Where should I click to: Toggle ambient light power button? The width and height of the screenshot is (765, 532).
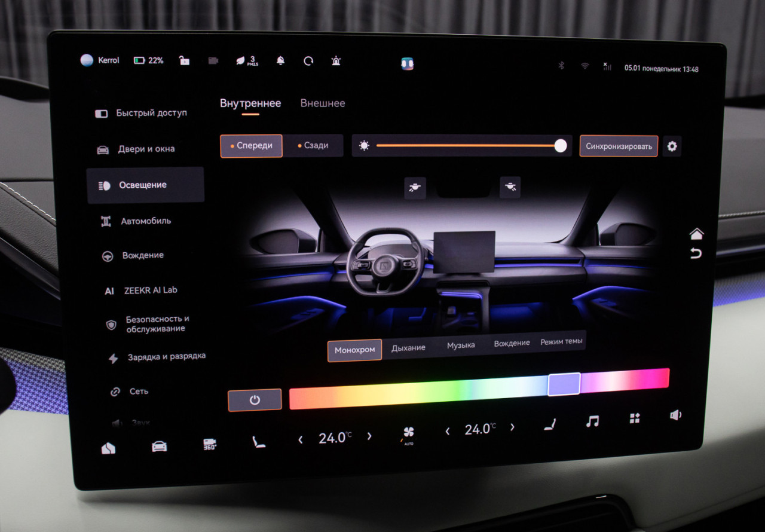coord(255,400)
